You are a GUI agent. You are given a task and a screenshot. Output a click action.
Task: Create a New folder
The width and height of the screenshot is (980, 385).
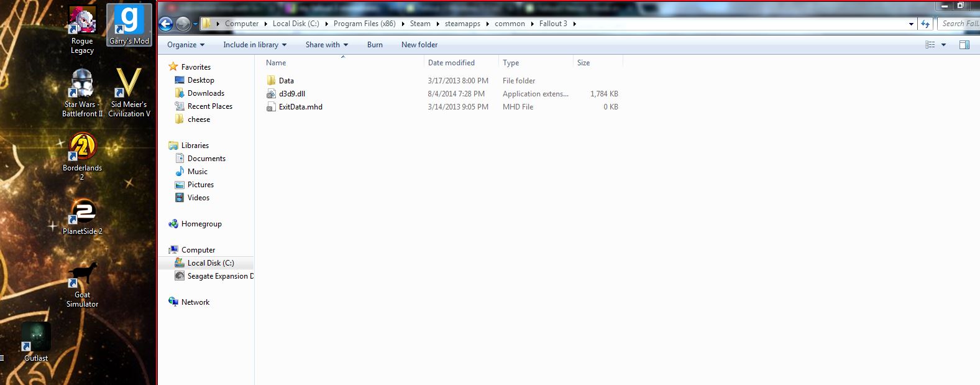[419, 45]
